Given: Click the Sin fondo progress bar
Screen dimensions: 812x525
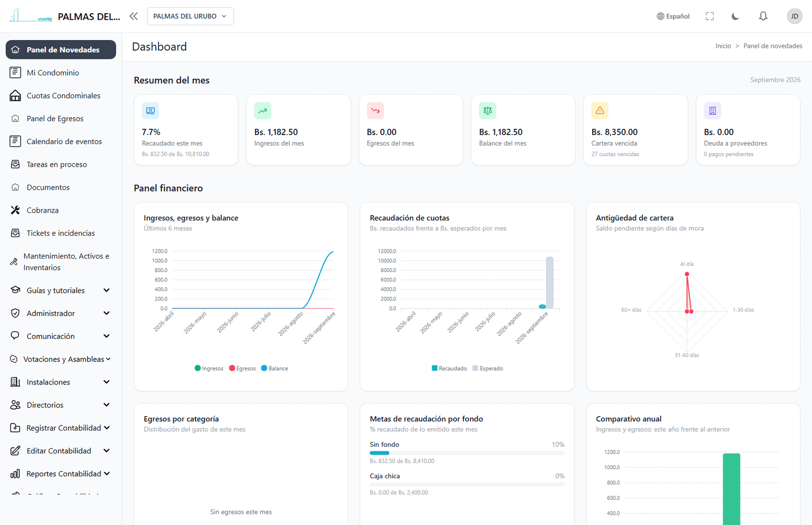Looking at the screenshot, I should click(x=467, y=453).
